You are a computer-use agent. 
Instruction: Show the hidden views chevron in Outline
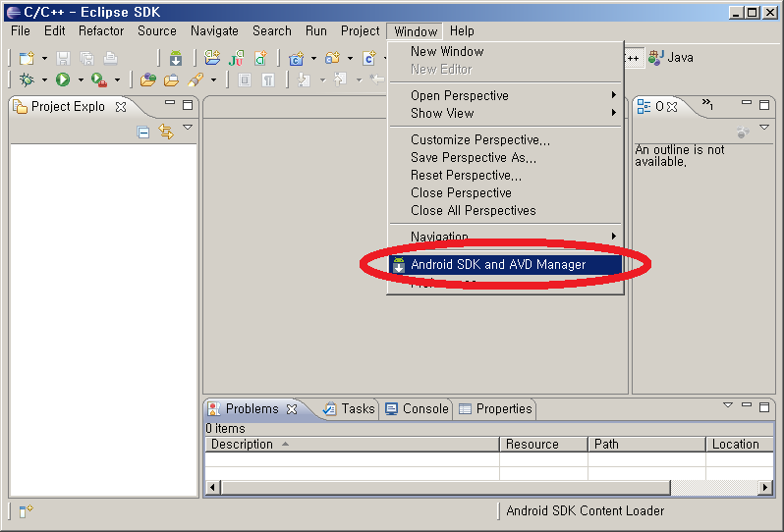point(707,104)
